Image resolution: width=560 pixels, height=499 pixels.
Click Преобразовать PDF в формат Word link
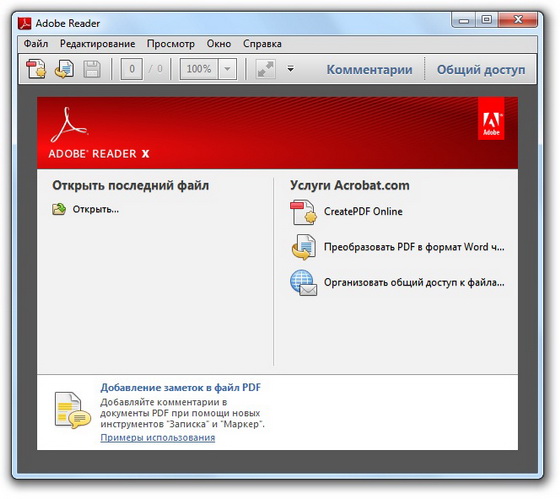point(414,247)
